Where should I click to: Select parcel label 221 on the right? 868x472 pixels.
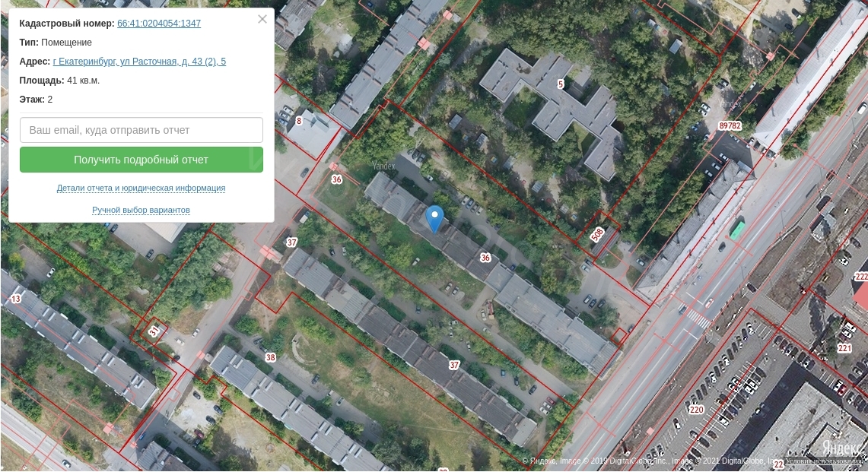(x=844, y=348)
